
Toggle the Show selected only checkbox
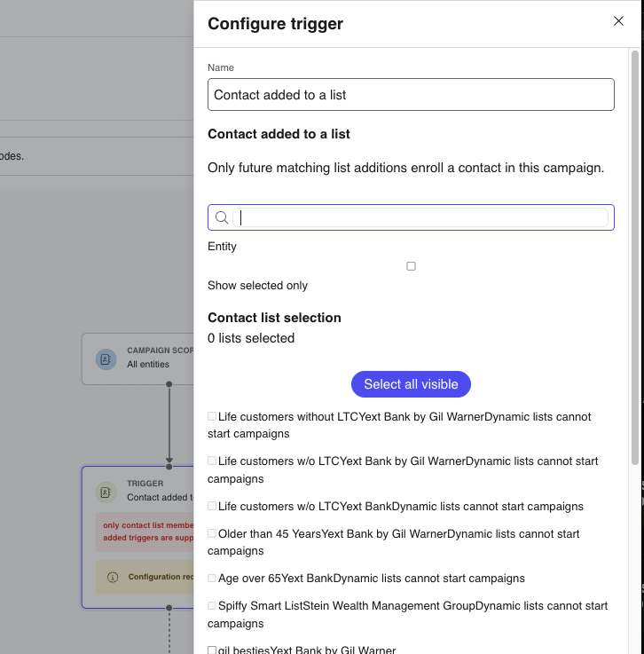(x=411, y=266)
